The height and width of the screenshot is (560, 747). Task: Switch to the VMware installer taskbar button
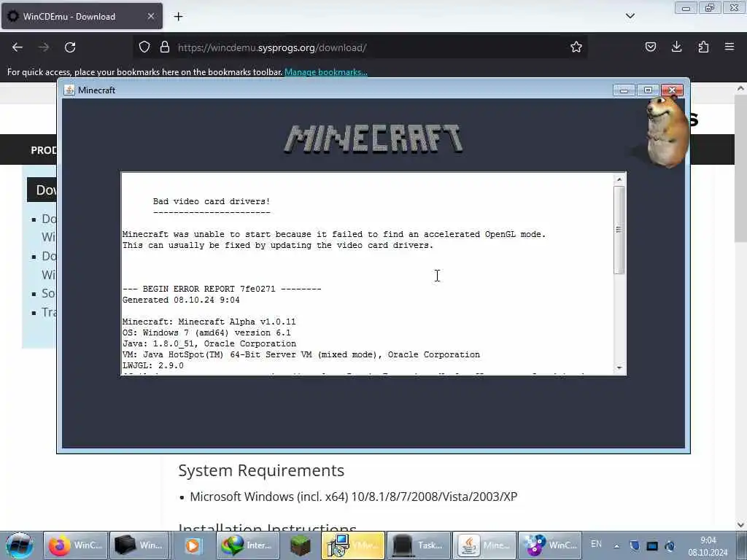[353, 545]
